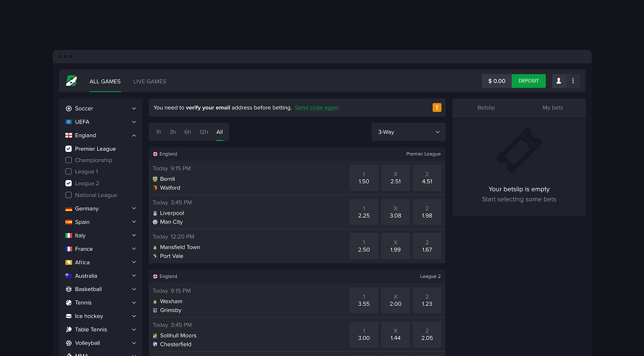
Task: Open the 3-Way market dropdown
Action: coord(408,132)
